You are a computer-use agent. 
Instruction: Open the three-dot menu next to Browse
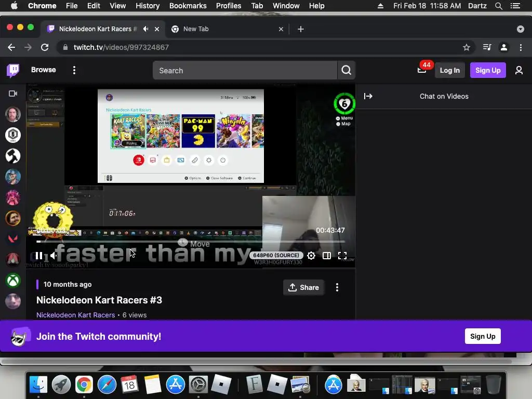click(74, 70)
